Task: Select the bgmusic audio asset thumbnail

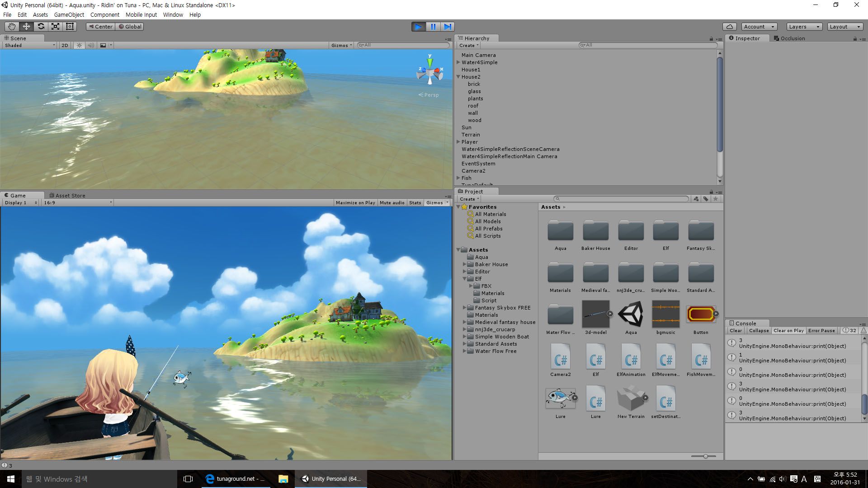Action: [665, 314]
